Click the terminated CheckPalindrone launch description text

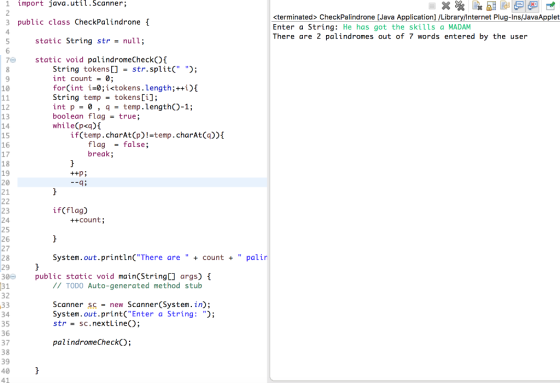[x=416, y=17]
